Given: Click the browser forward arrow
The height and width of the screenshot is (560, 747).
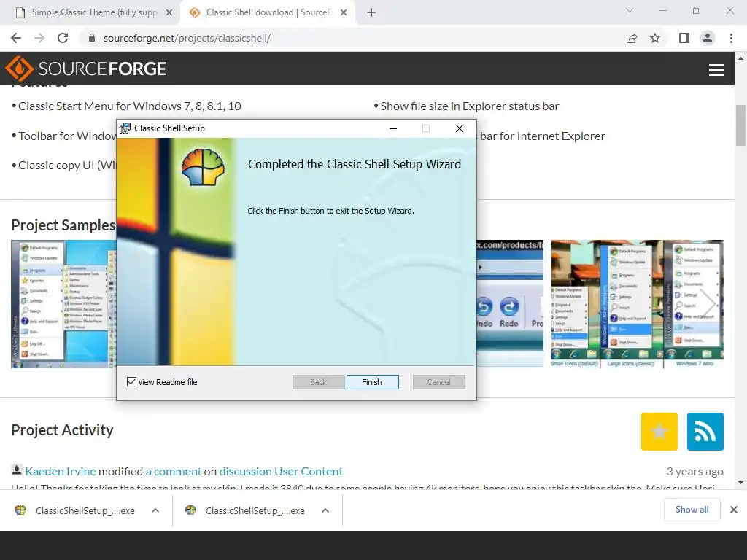Looking at the screenshot, I should (39, 38).
